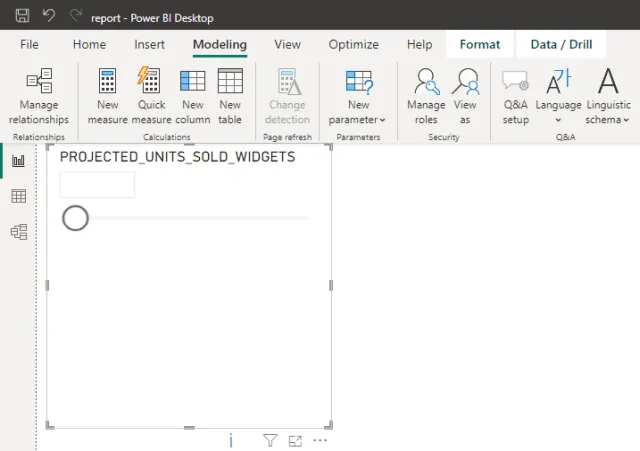Click the slider handle circle
Screen dimensions: 640x451
point(76,218)
